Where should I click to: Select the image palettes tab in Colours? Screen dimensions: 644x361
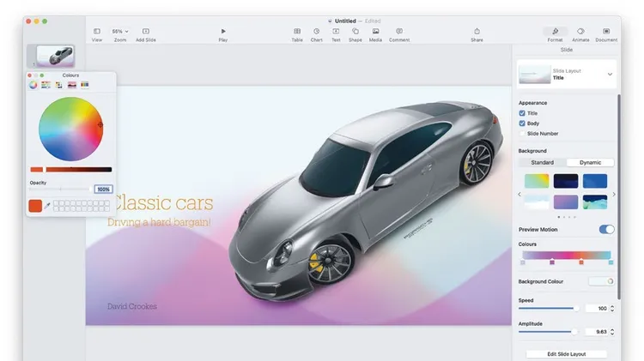pos(72,85)
